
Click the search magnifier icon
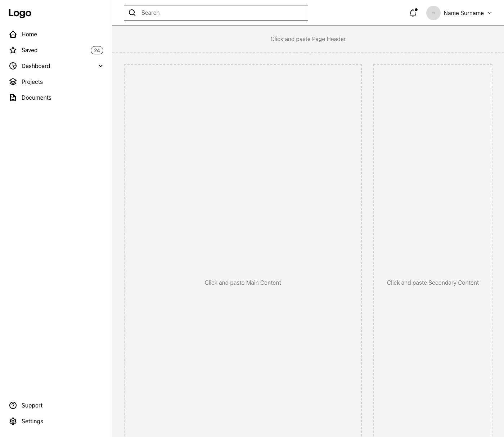click(132, 13)
